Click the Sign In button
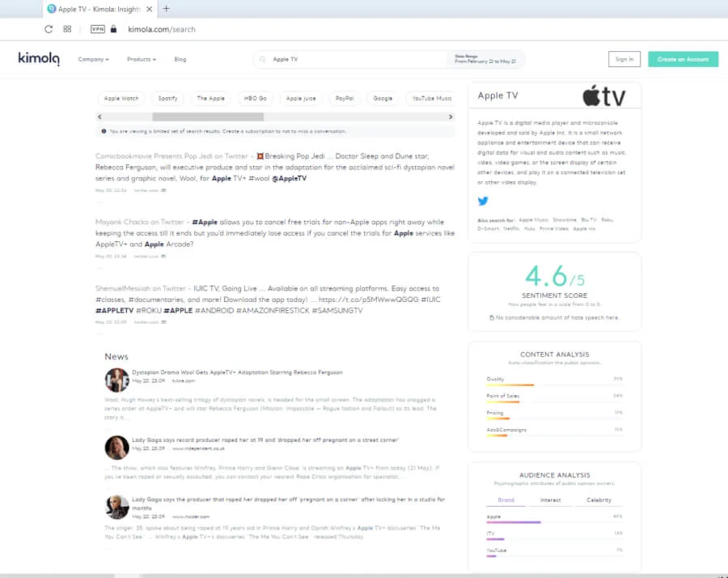This screenshot has height=578, width=728. (x=624, y=59)
